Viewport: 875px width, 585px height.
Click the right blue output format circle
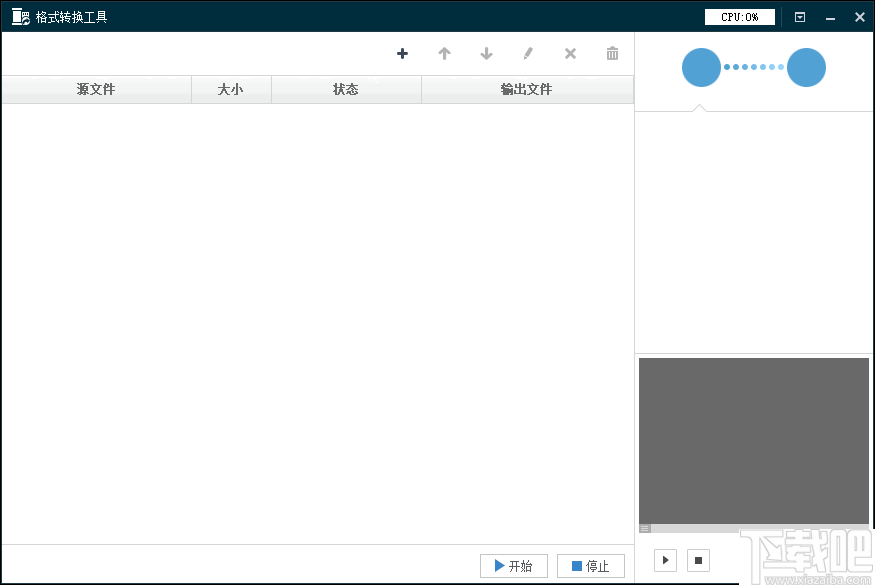point(806,68)
